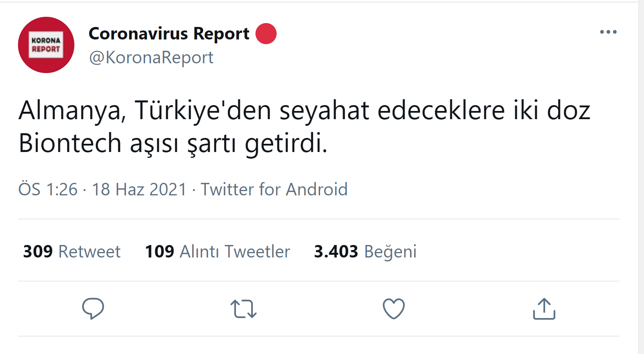Image resolution: width=644 pixels, height=354 pixels.
Task: Open the Twitter for Android source link
Action: [274, 190]
